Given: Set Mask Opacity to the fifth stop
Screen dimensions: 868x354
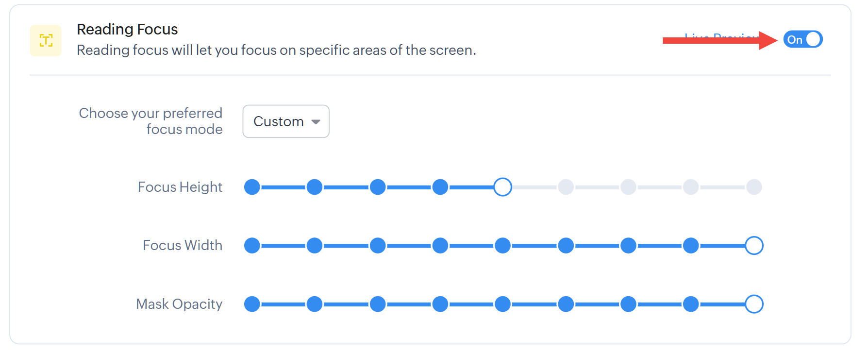Looking at the screenshot, I should 503,304.
